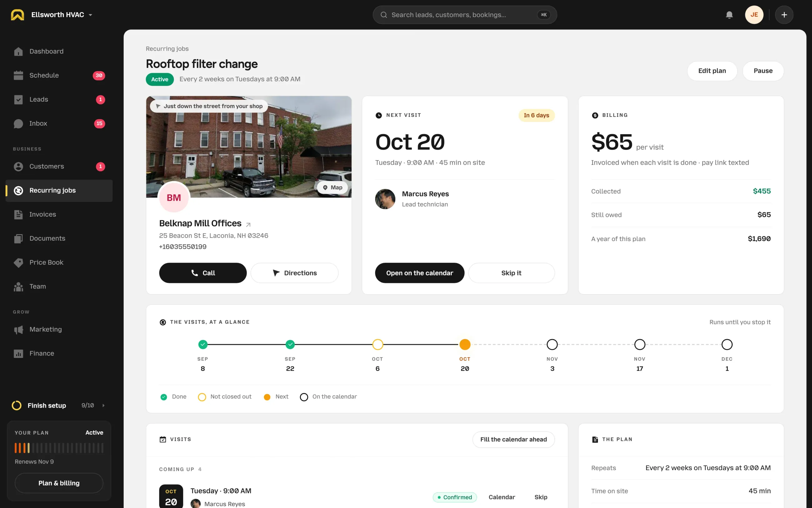This screenshot has width=812, height=508.
Task: Click the Team people icon
Action: pos(18,287)
